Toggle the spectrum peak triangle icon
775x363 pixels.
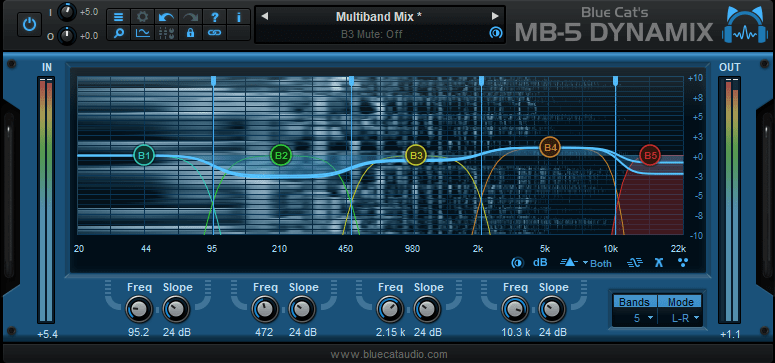(x=569, y=263)
